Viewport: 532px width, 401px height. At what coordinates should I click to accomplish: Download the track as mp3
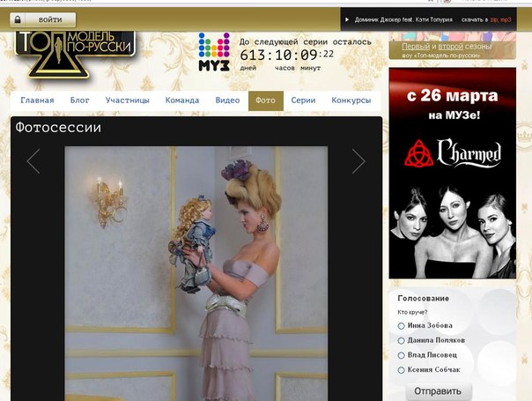(x=506, y=19)
